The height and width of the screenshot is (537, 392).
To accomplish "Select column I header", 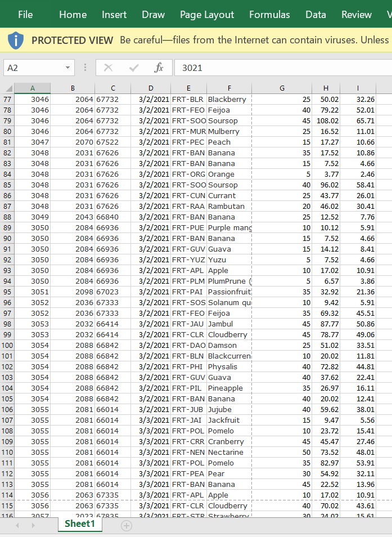I will [358, 88].
